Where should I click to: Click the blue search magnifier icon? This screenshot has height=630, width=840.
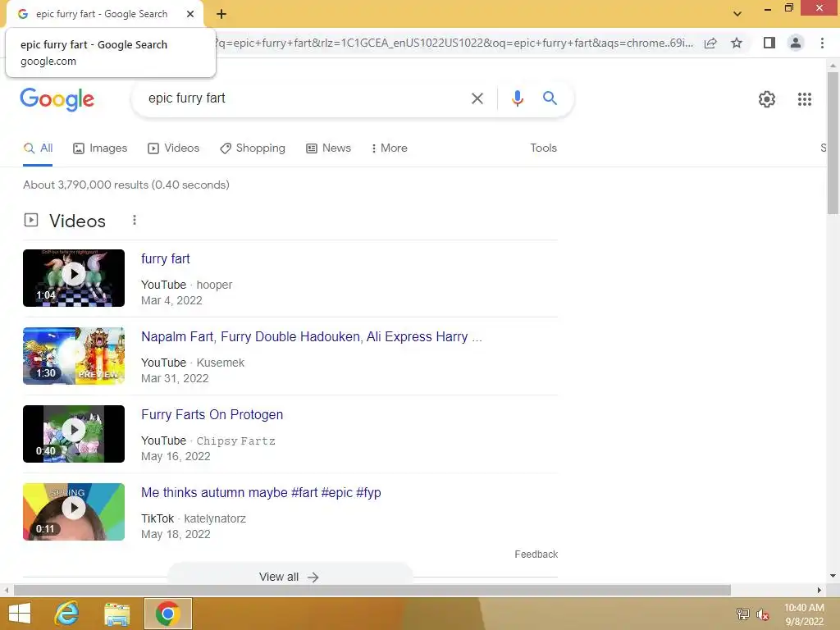(550, 98)
